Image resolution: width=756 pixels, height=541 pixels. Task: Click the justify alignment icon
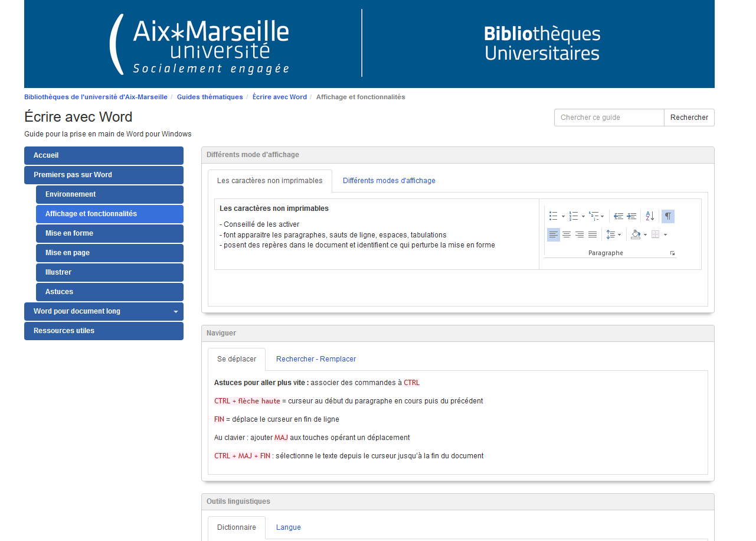point(593,234)
